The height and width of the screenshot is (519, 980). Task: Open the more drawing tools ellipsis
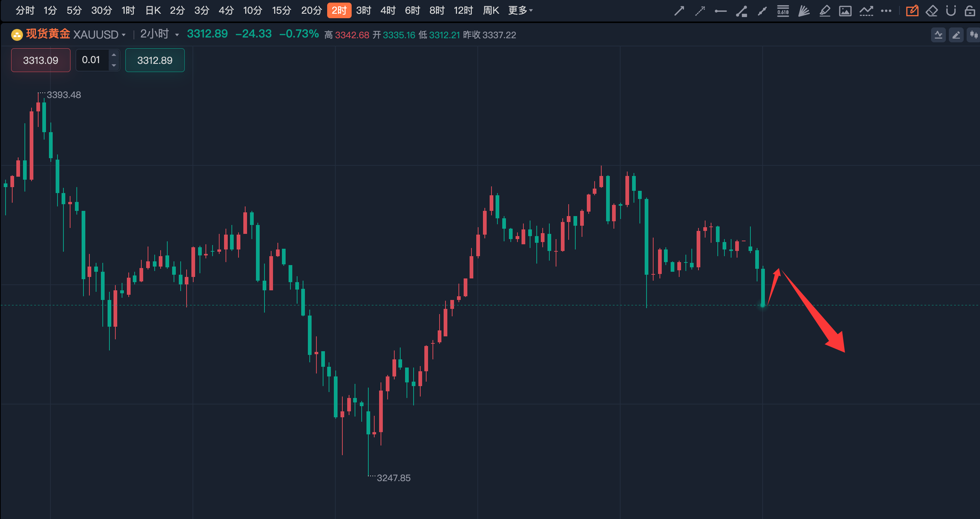coord(886,11)
